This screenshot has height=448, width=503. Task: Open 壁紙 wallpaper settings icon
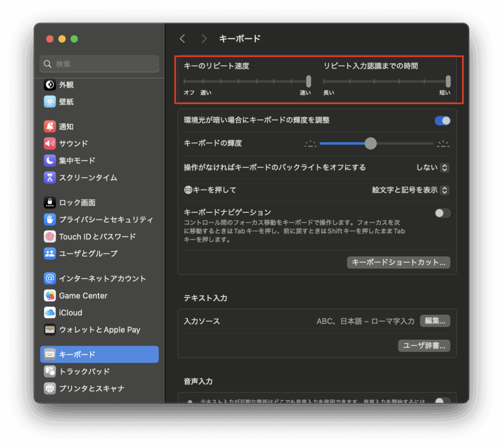(x=50, y=102)
